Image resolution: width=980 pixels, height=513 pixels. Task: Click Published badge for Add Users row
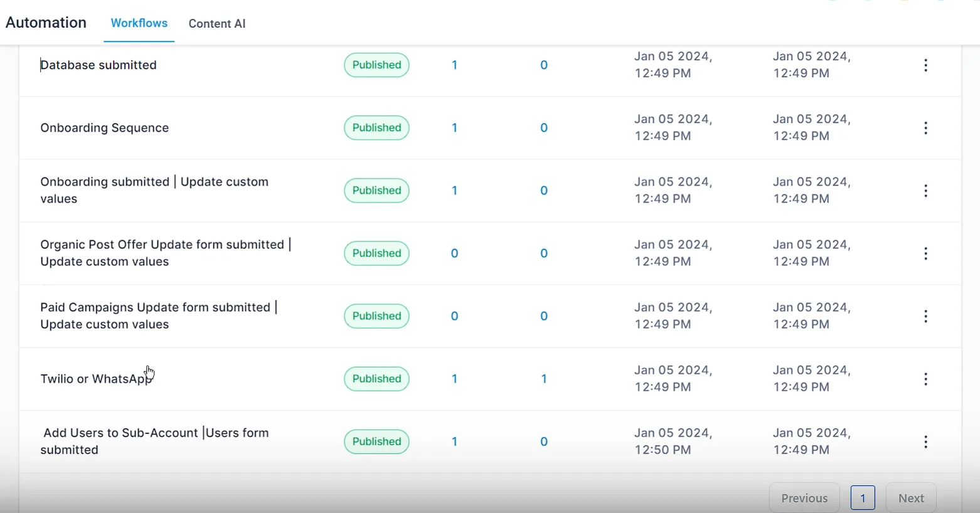click(x=376, y=442)
